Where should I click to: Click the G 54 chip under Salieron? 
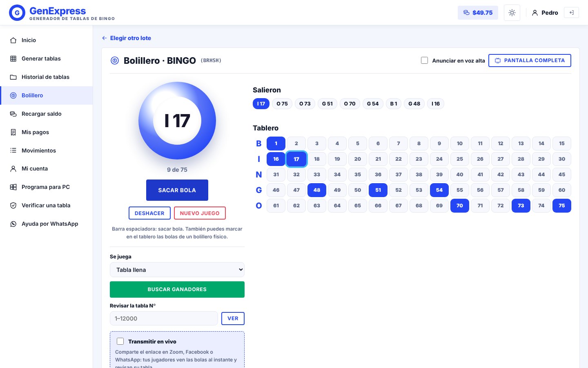click(x=373, y=104)
